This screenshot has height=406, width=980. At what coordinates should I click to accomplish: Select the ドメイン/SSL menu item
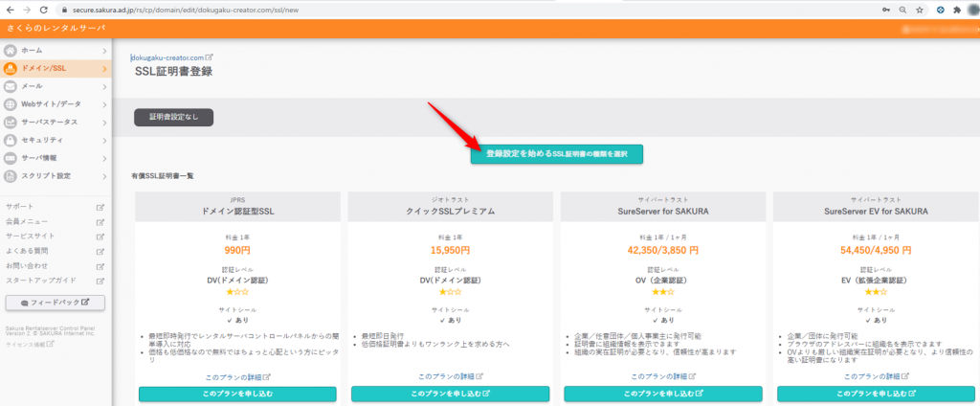coord(56,68)
